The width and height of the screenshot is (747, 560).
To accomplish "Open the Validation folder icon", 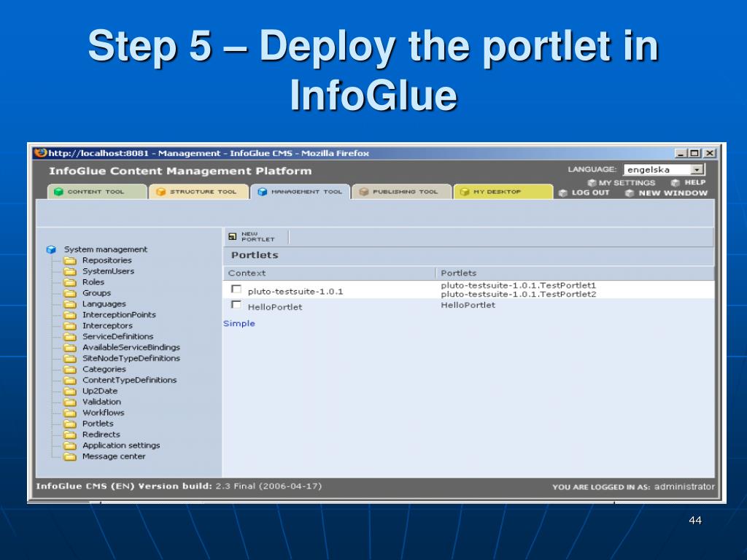I will [70, 402].
